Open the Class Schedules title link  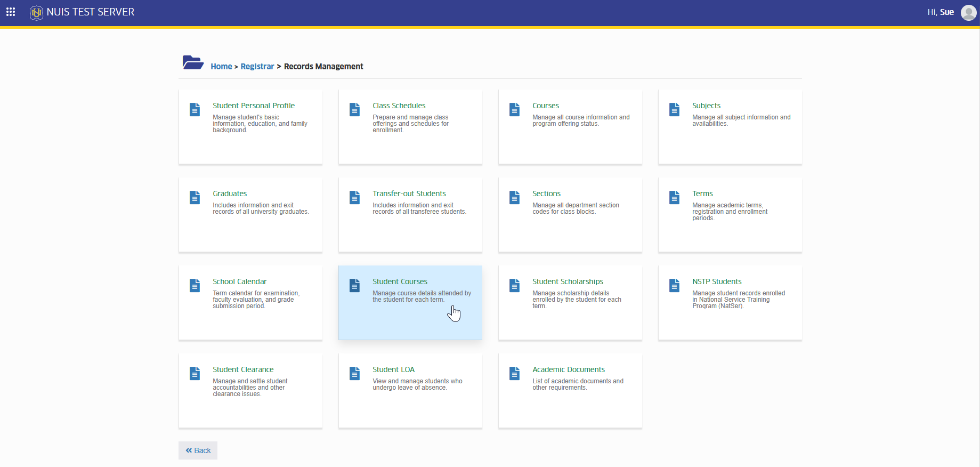[x=399, y=106]
